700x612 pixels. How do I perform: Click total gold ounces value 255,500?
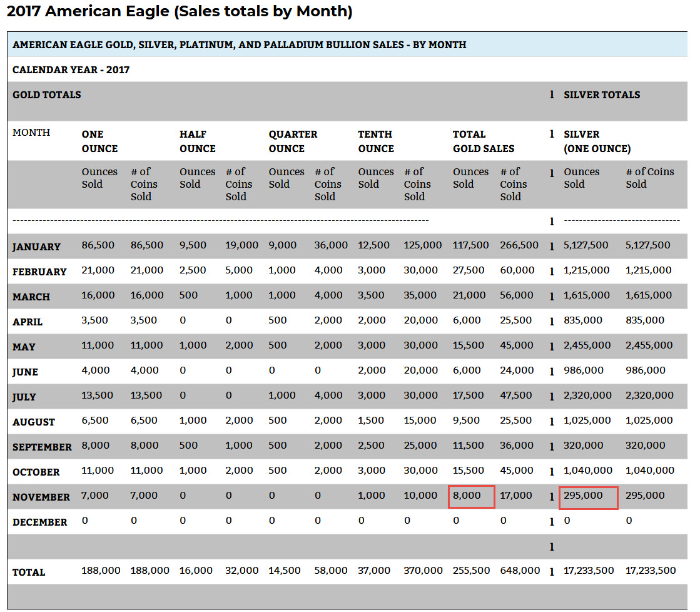pyautogui.click(x=472, y=571)
